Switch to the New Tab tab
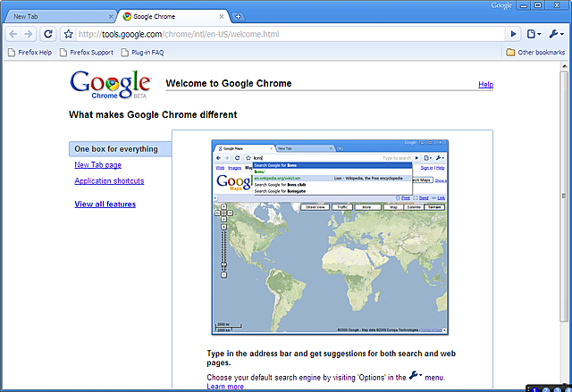572x392 pixels. tap(60, 16)
